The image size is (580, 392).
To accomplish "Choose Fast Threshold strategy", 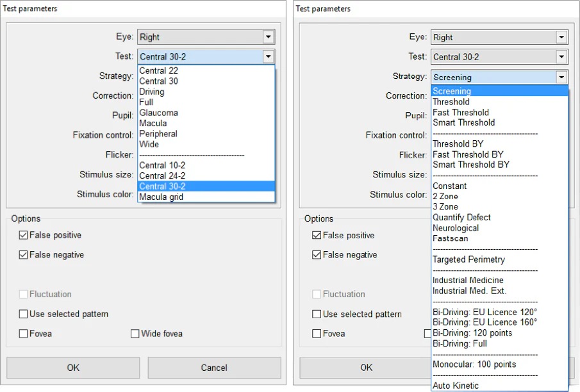I will (499, 113).
